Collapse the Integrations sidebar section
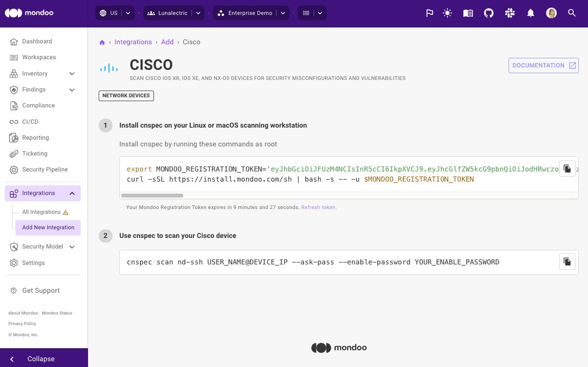This screenshot has height=367, width=588. click(72, 193)
